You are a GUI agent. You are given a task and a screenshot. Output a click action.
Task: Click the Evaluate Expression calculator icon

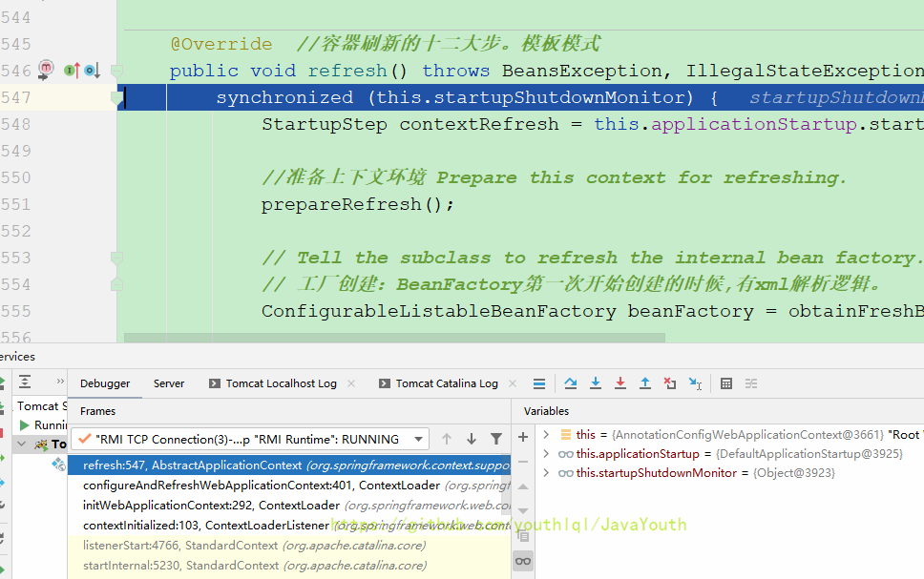coord(726,383)
